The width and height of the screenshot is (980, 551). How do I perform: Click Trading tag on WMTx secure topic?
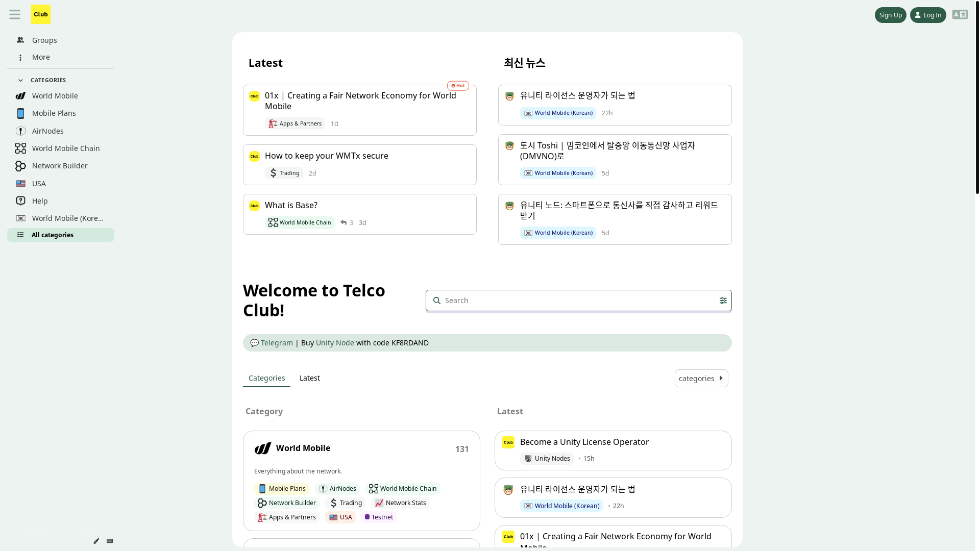pos(284,173)
